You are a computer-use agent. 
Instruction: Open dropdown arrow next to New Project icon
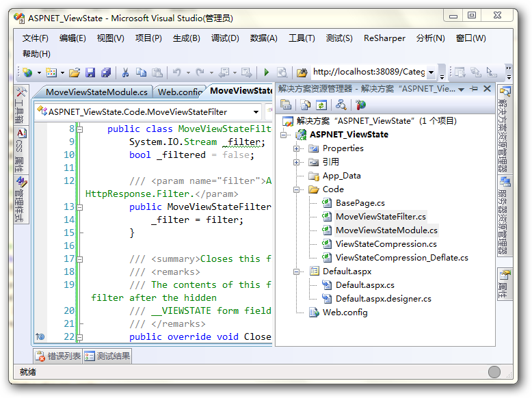coord(39,72)
